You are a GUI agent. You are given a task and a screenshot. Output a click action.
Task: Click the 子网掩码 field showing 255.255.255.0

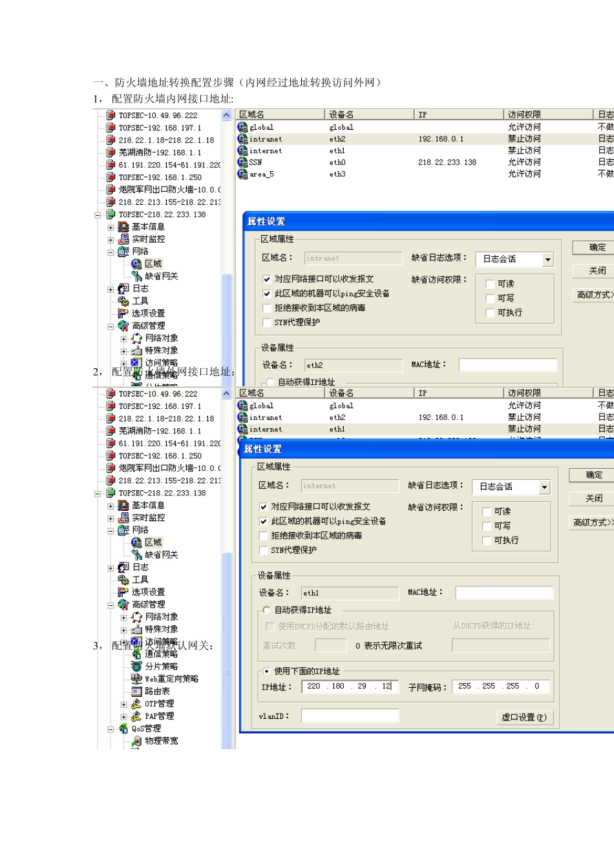[501, 687]
